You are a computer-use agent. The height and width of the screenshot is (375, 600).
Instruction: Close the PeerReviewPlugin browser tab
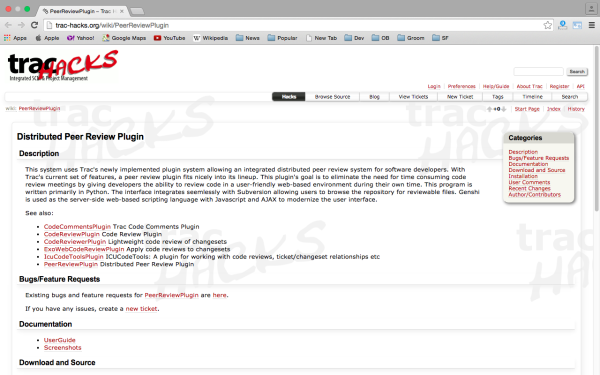(122, 11)
